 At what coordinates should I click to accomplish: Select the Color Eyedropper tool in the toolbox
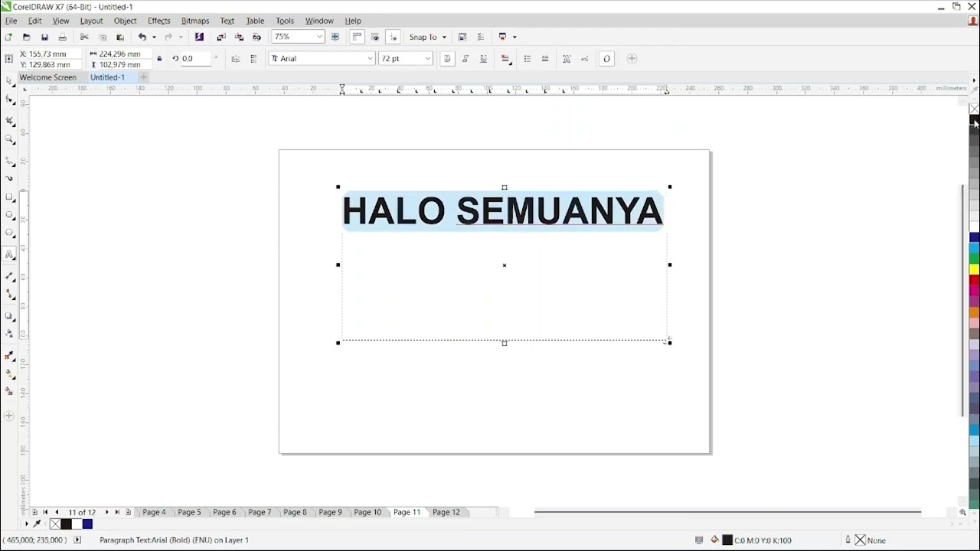coord(10,355)
